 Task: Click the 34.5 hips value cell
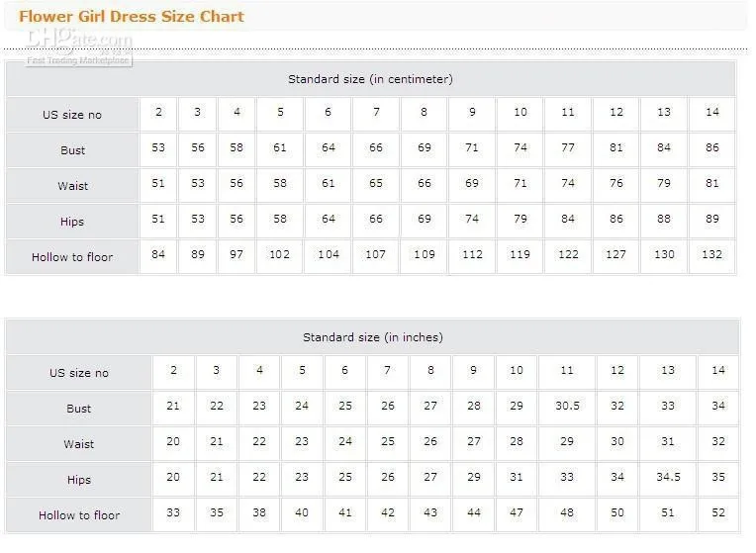(668, 478)
